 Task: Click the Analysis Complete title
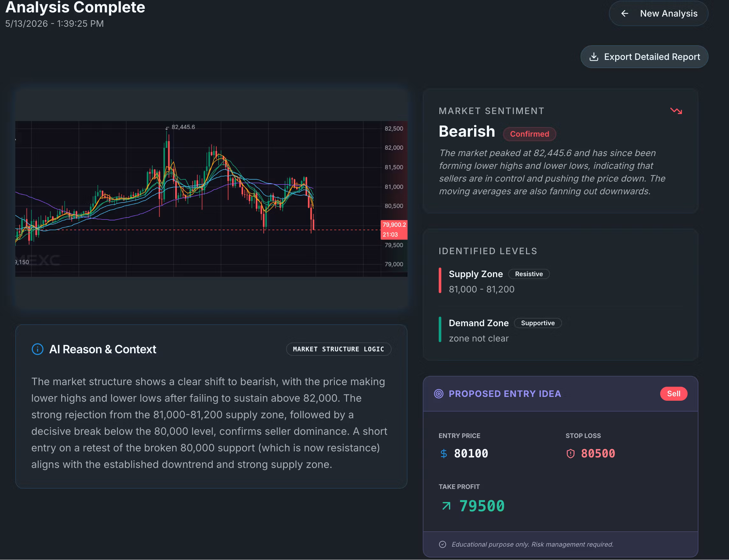point(75,7)
